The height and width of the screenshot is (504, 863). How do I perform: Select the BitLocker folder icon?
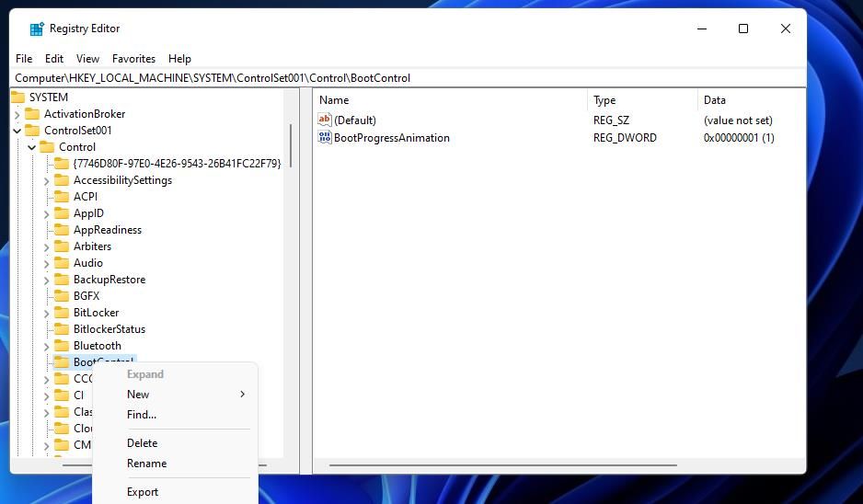pyautogui.click(x=62, y=312)
